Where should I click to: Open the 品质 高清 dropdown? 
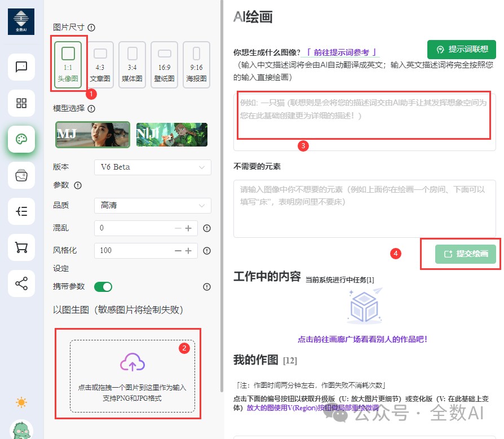(152, 207)
